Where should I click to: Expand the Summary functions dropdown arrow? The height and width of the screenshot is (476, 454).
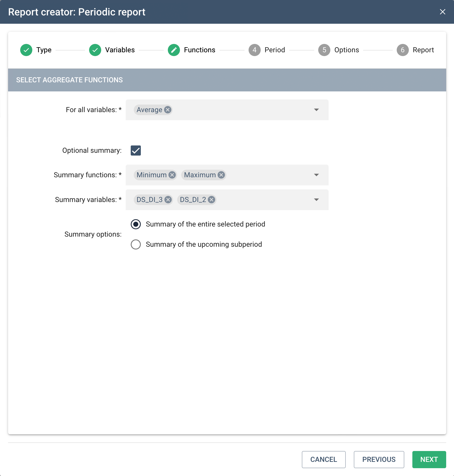[x=316, y=175]
